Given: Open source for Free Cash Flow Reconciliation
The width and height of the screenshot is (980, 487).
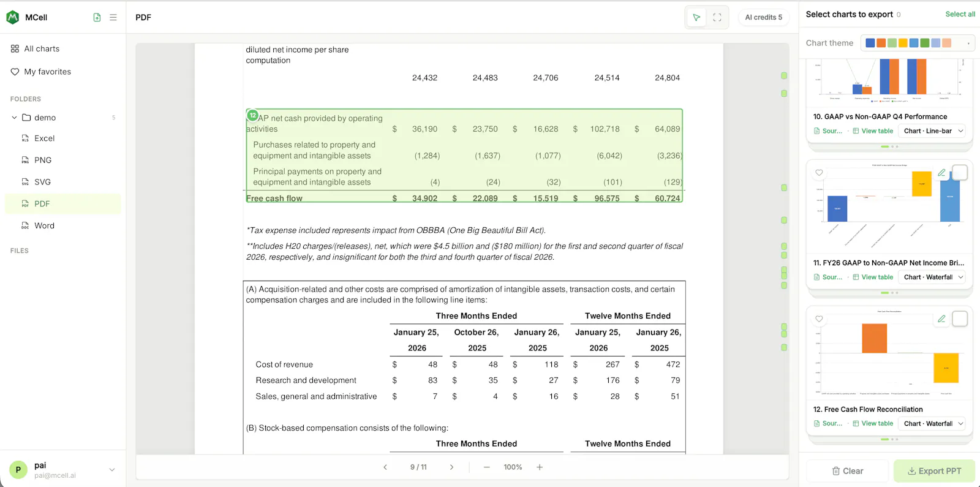Looking at the screenshot, I should click(x=827, y=424).
